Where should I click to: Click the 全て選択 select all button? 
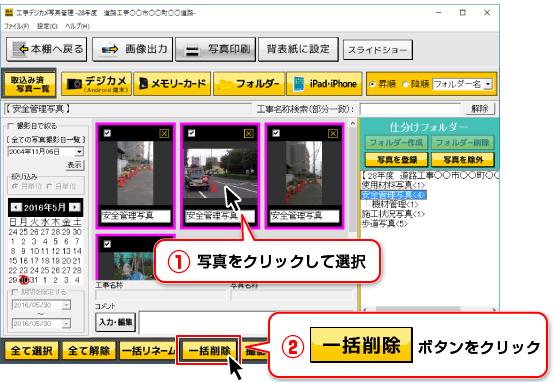32,351
